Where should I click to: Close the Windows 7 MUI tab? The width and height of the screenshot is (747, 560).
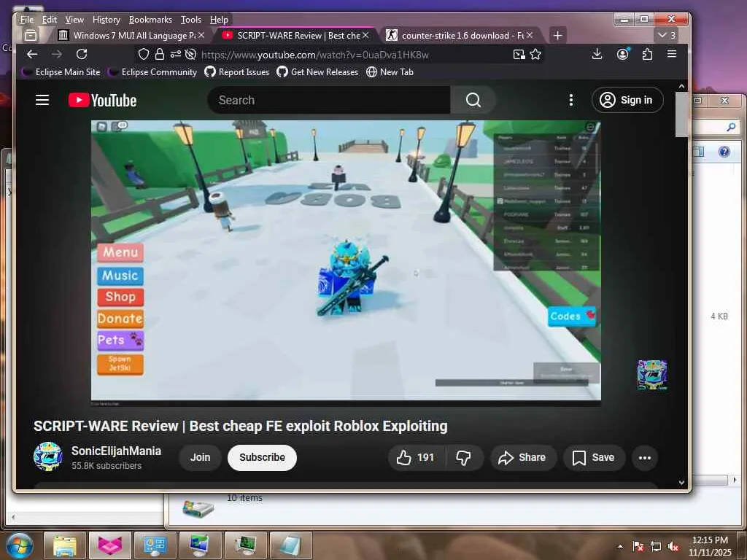tap(201, 35)
